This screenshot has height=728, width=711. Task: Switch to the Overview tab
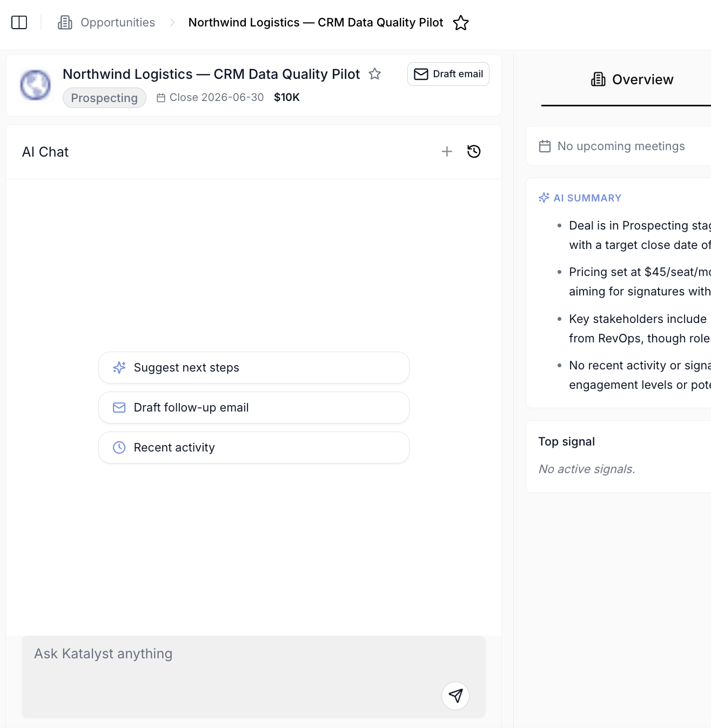(x=632, y=80)
